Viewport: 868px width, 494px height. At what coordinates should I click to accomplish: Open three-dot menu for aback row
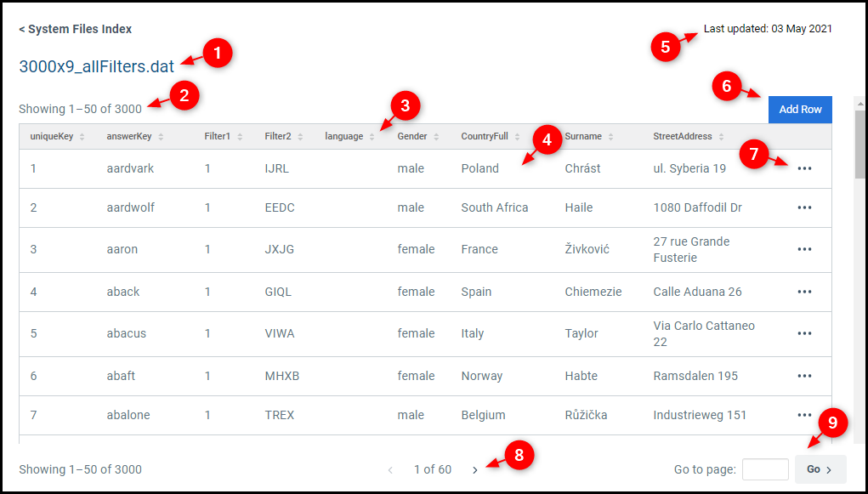[804, 292]
